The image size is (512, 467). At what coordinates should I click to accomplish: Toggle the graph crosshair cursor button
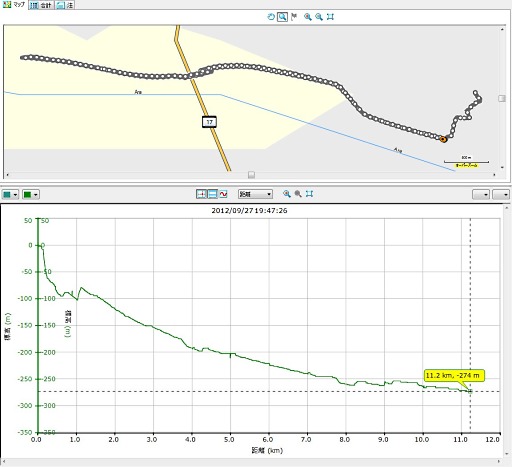tap(201, 194)
